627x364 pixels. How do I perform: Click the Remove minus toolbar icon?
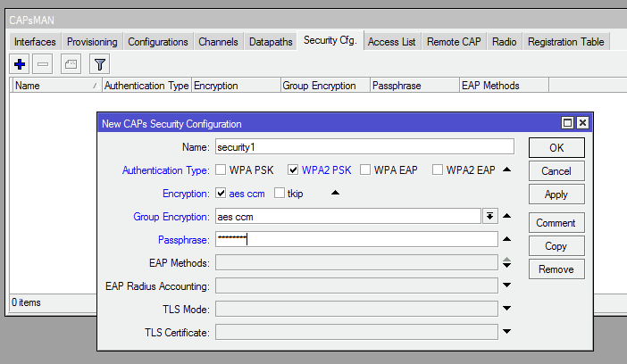click(43, 64)
